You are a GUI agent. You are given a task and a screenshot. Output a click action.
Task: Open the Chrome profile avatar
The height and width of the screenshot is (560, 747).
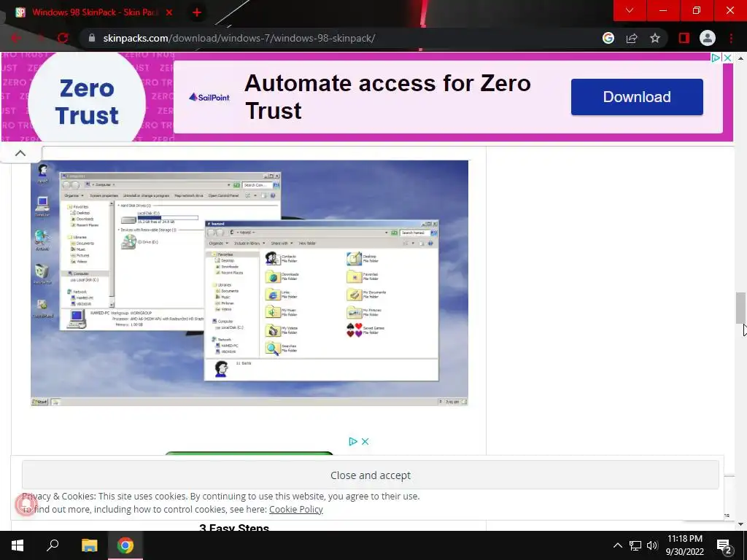[708, 38]
